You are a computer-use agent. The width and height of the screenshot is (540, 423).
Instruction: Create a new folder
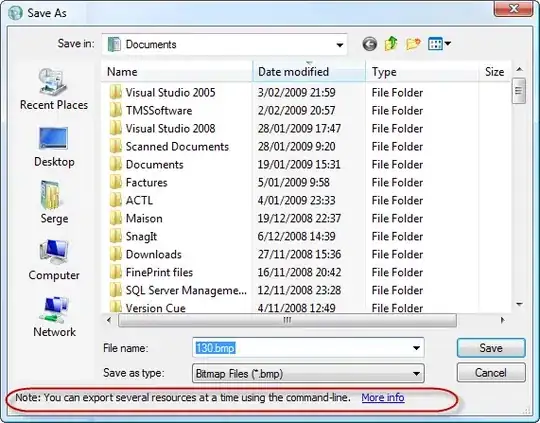(x=413, y=44)
